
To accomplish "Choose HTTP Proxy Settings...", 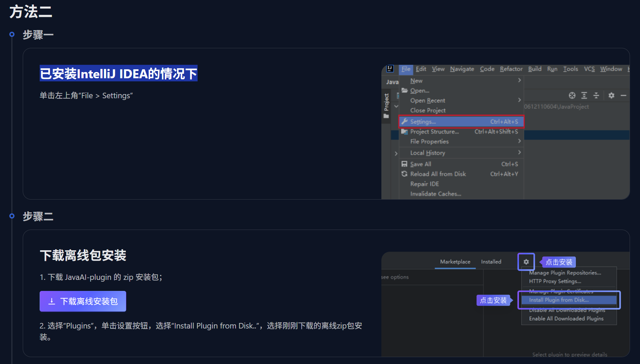I will pos(555,281).
